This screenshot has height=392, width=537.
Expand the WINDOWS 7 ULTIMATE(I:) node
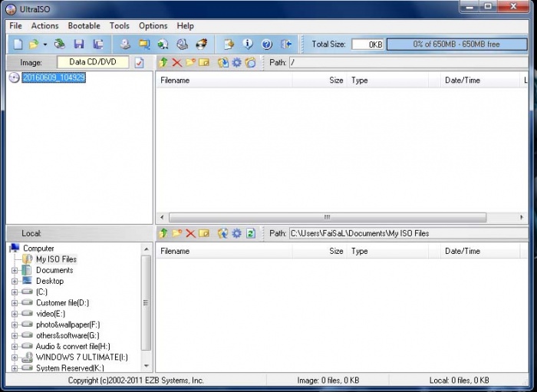click(15, 357)
